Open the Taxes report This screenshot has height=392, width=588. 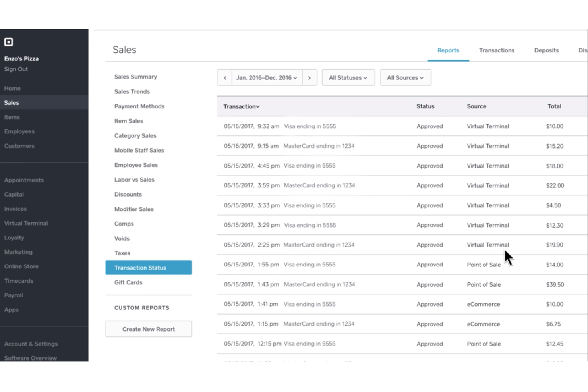[x=122, y=253]
